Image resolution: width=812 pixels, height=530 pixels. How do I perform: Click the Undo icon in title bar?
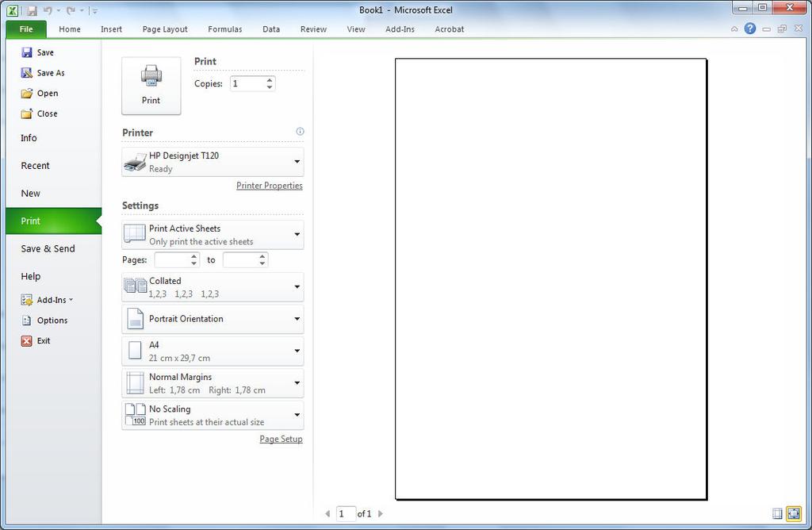click(48, 10)
